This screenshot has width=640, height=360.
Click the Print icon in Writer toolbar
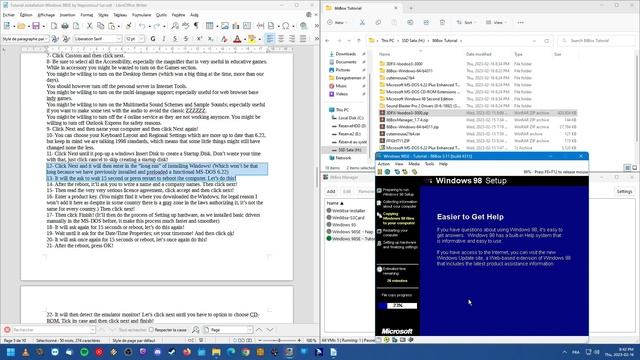(65, 26)
